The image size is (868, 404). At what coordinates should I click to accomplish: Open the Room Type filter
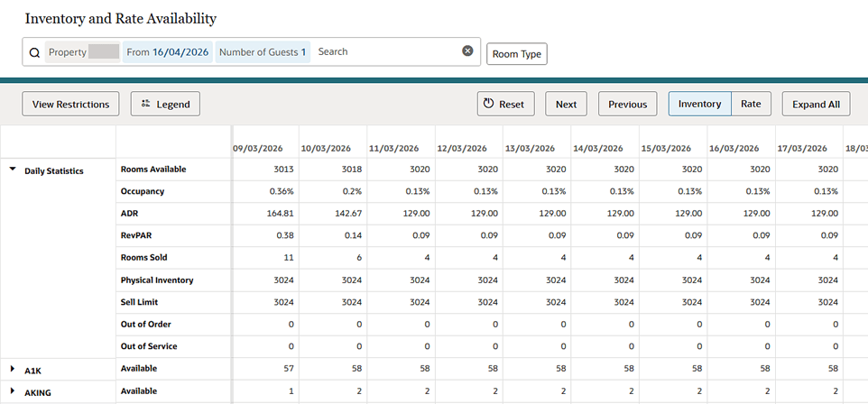coord(517,54)
